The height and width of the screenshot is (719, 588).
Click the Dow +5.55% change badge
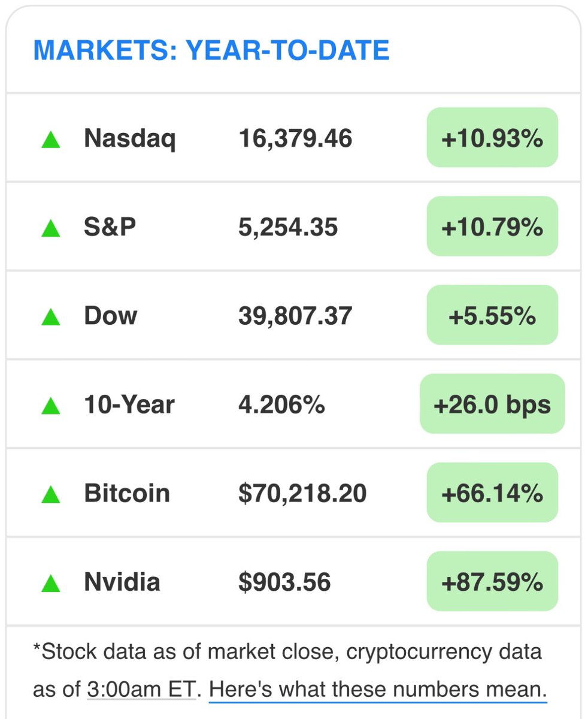click(492, 315)
